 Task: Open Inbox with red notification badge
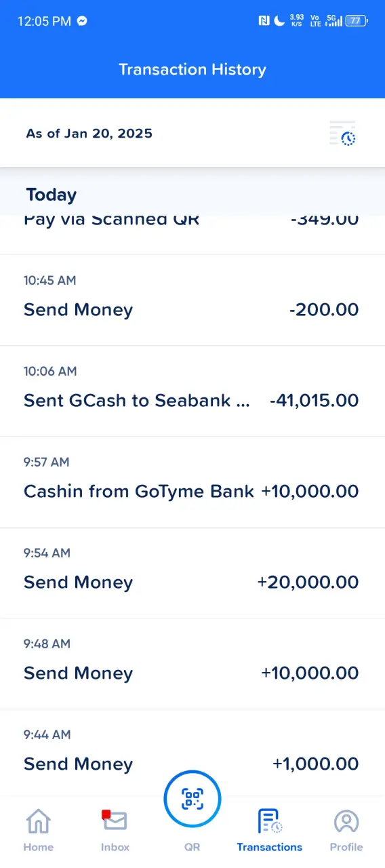(115, 821)
